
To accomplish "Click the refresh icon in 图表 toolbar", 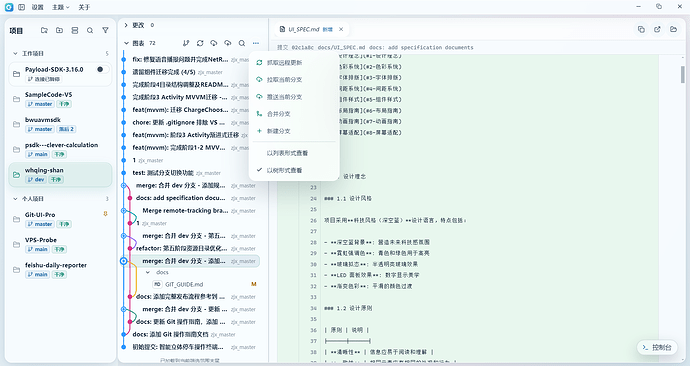I will click(200, 43).
